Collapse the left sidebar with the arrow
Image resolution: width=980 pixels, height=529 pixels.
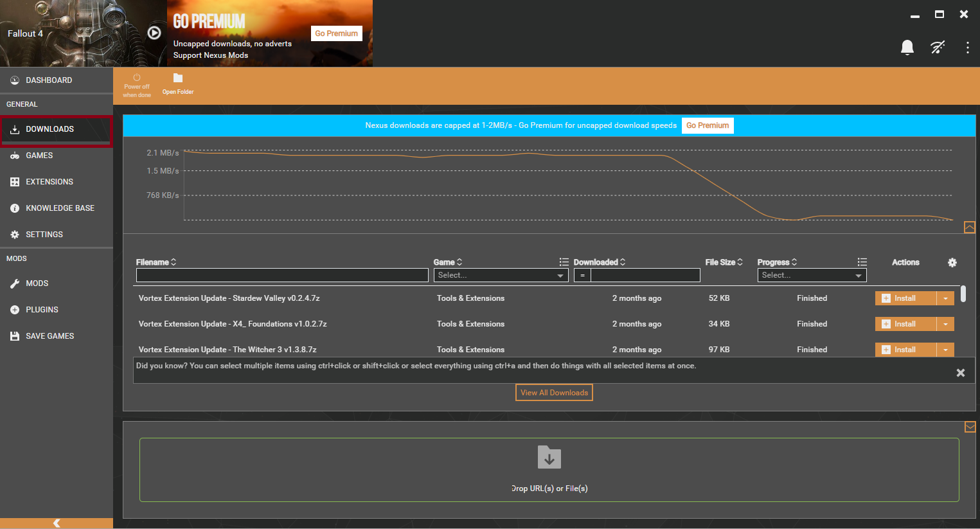coord(57,523)
